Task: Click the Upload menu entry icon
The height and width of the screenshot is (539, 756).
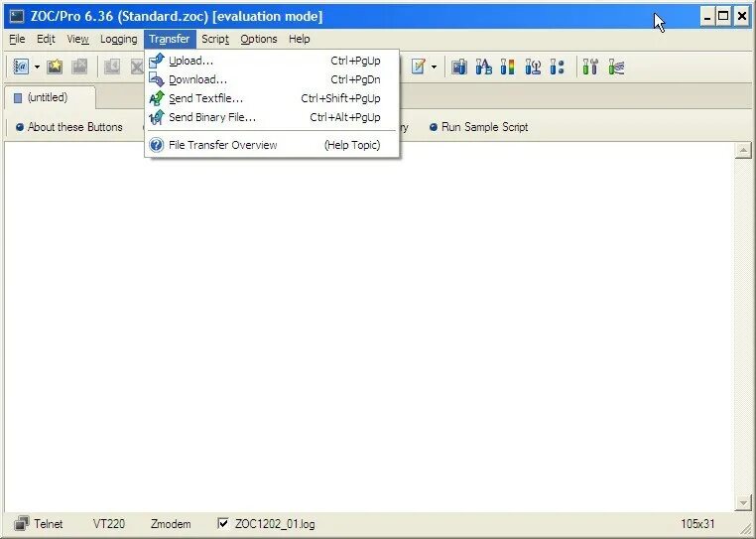Action: coord(157,61)
